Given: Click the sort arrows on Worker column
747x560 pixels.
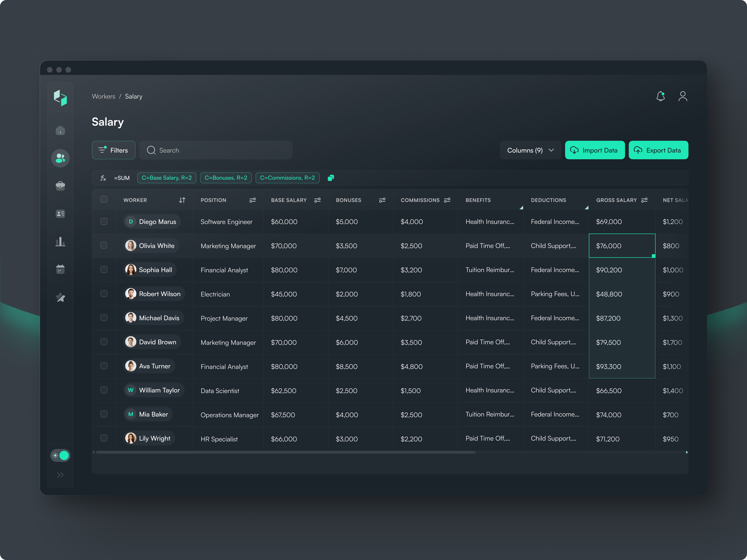Looking at the screenshot, I should click(x=182, y=200).
